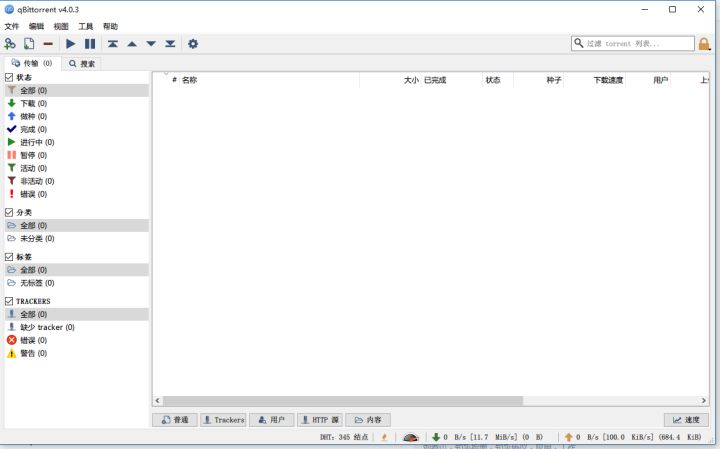Open the 工具 menu
Viewport: 720px width, 449px height.
click(x=85, y=26)
